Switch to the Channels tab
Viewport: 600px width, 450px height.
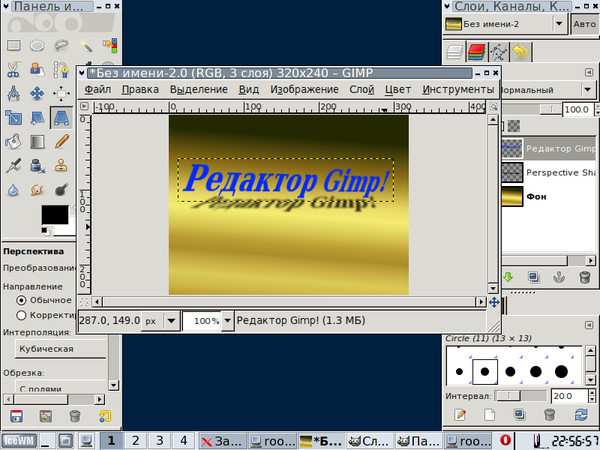476,52
